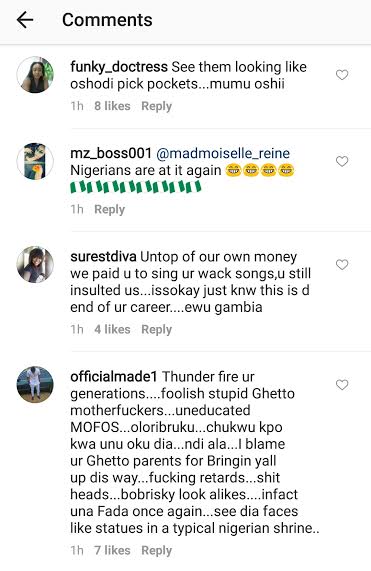The width and height of the screenshot is (371, 571).
Task: View the 8 likes on funky_doctress's comment
Action: point(112,106)
